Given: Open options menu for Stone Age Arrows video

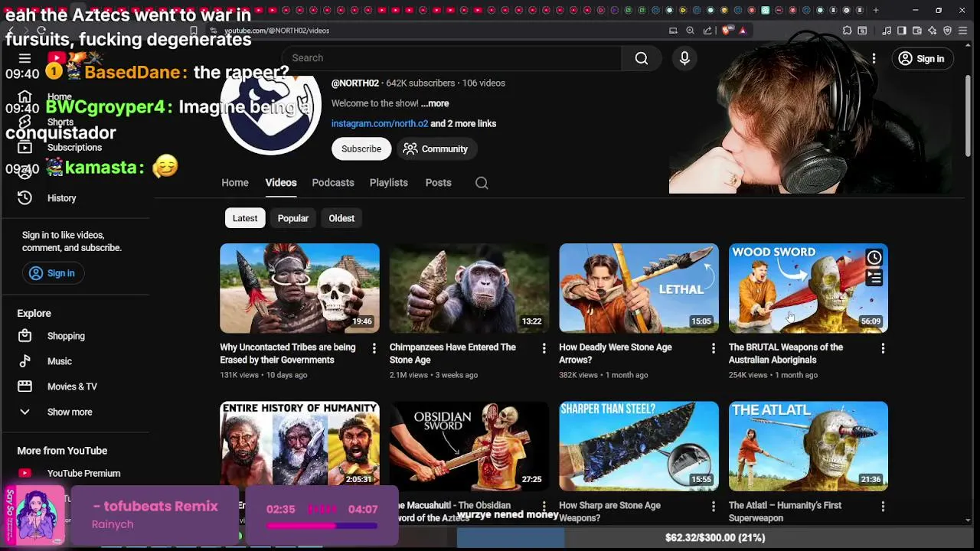Looking at the screenshot, I should (713, 348).
